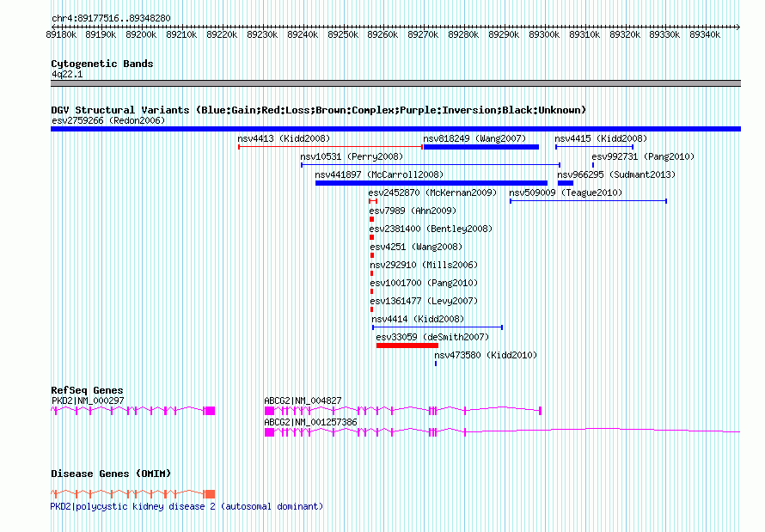765x532 pixels.
Task: Open esv2381400 (Bentley2008) variant
Action: pos(431,229)
